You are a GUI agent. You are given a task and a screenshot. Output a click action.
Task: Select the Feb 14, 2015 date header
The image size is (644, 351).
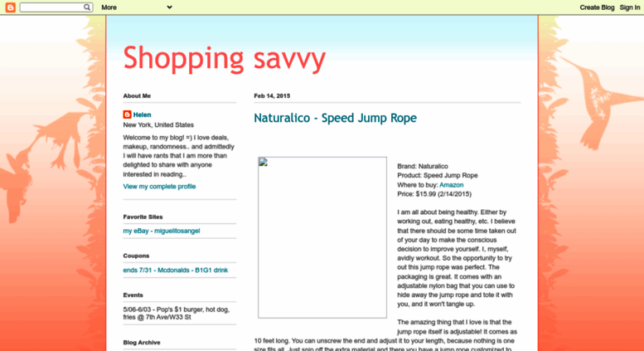pos(272,95)
